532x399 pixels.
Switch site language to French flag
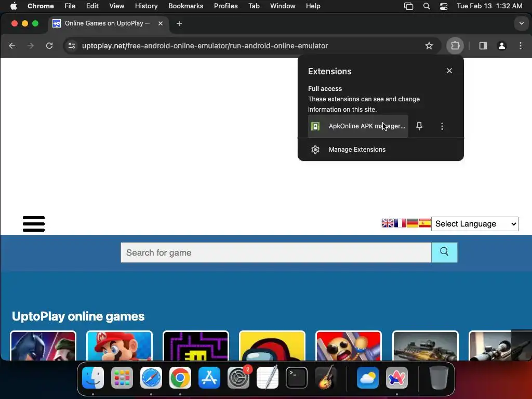[x=400, y=223]
